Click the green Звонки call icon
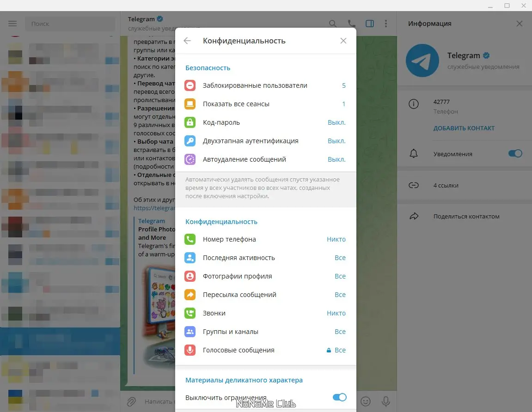The width and height of the screenshot is (532, 412). pos(190,313)
